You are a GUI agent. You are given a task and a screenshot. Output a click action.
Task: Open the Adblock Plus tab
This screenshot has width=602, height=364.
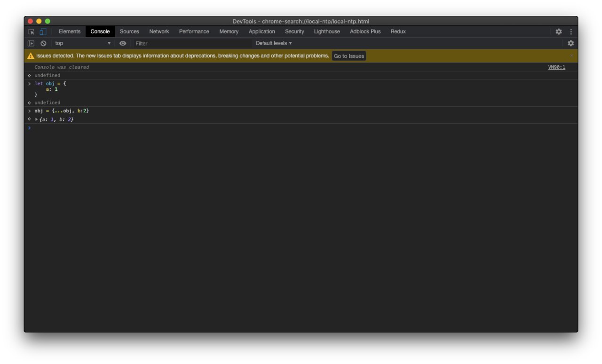click(x=365, y=32)
